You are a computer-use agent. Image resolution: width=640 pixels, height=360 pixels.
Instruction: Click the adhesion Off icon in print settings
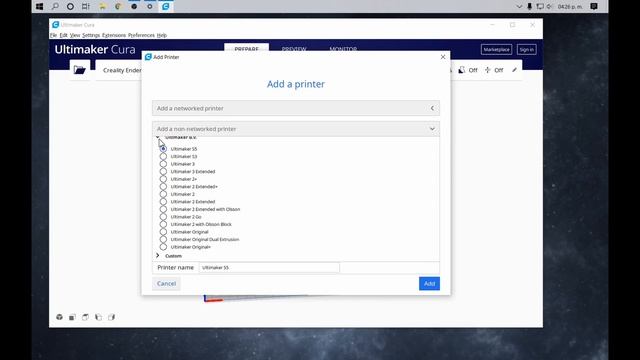(487, 70)
